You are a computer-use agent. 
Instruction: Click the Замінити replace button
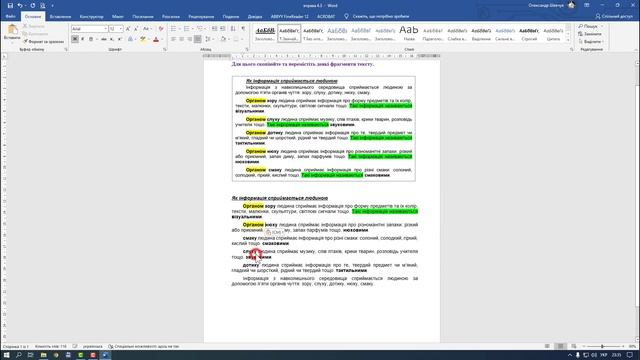point(590,34)
